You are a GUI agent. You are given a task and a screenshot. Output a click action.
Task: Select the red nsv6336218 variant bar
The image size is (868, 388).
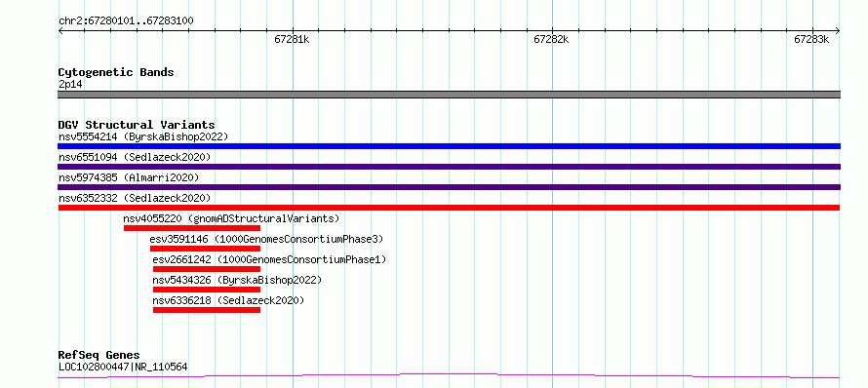(x=207, y=310)
